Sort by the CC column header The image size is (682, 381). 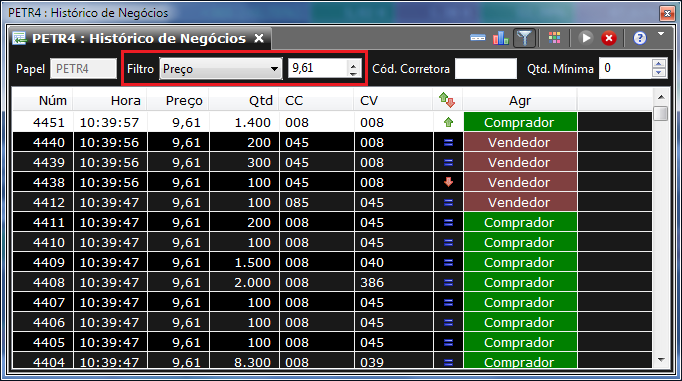(x=316, y=100)
